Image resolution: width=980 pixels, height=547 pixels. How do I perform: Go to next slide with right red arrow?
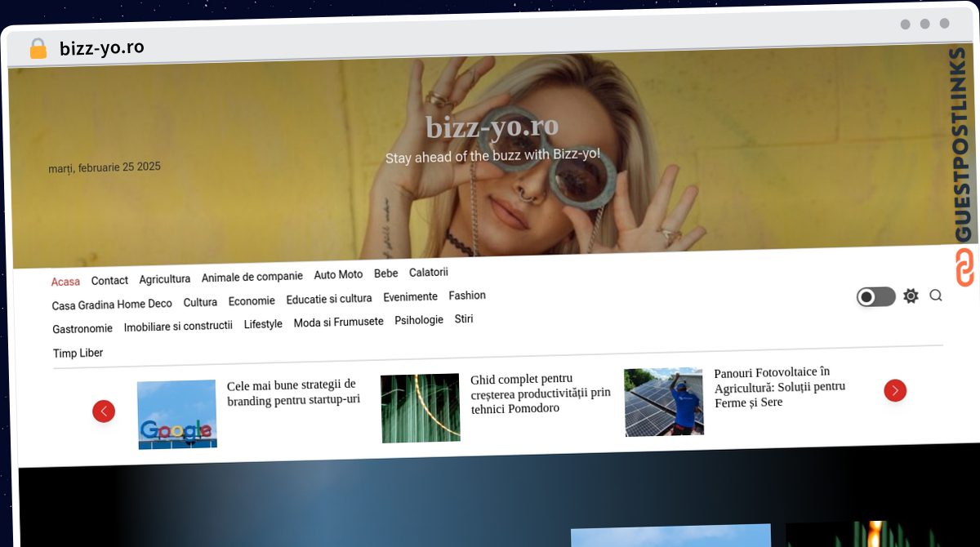[895, 390]
